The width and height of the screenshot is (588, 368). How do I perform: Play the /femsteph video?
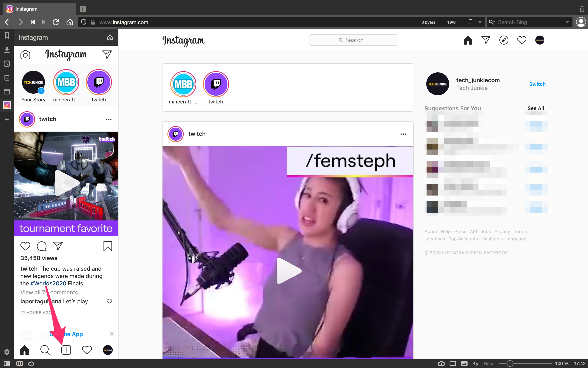289,271
